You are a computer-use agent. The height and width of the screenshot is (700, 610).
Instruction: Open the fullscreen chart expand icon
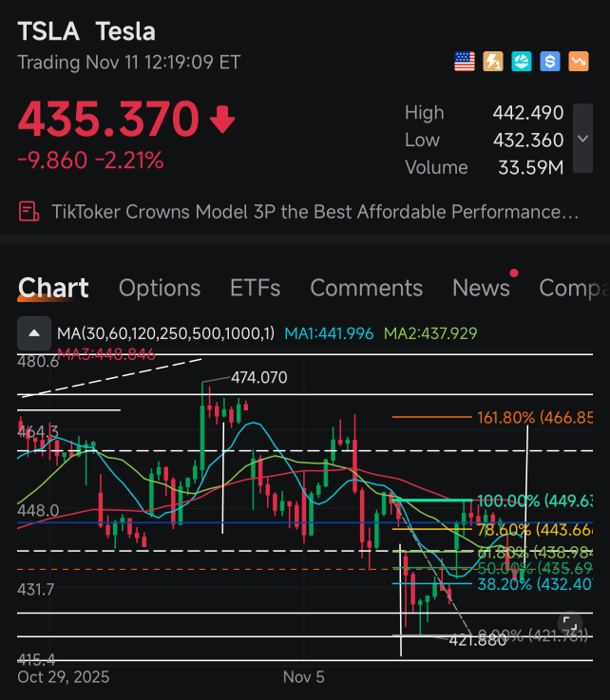[567, 625]
